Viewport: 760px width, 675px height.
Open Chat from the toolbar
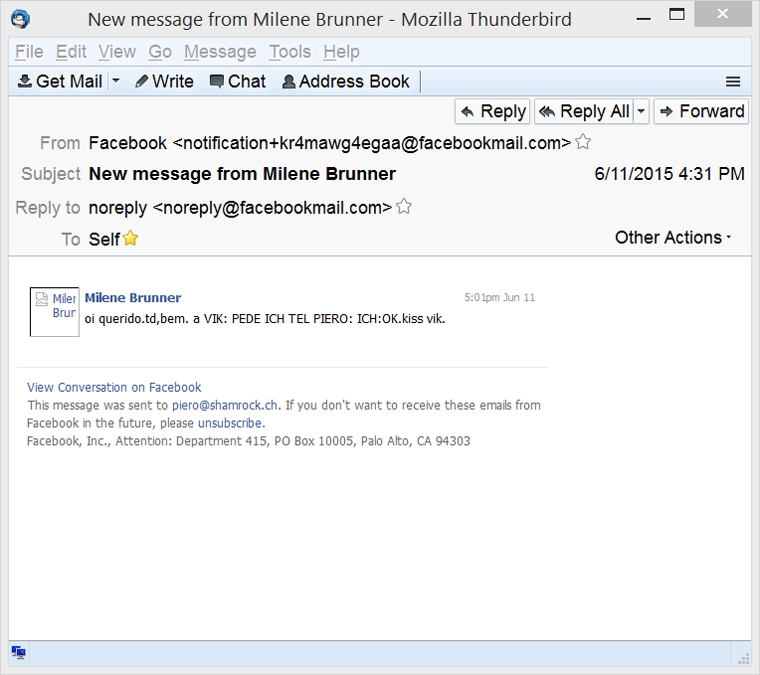237,81
